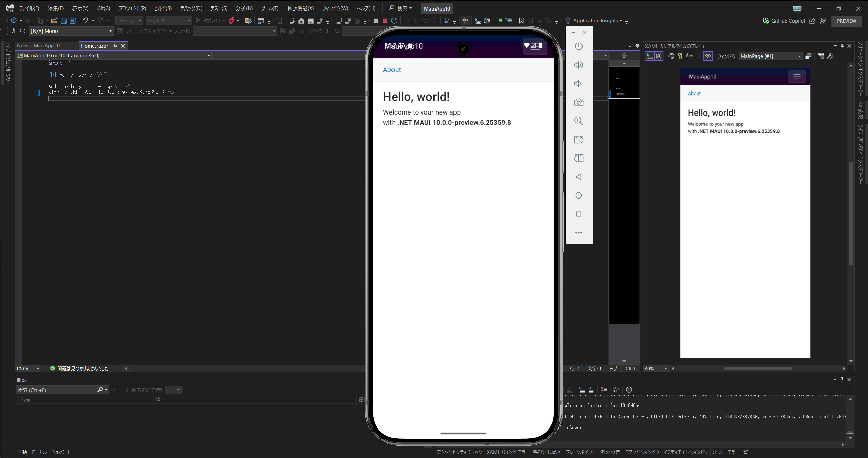Open GitHub Copilot
The width and height of the screenshot is (868, 458).
click(784, 21)
